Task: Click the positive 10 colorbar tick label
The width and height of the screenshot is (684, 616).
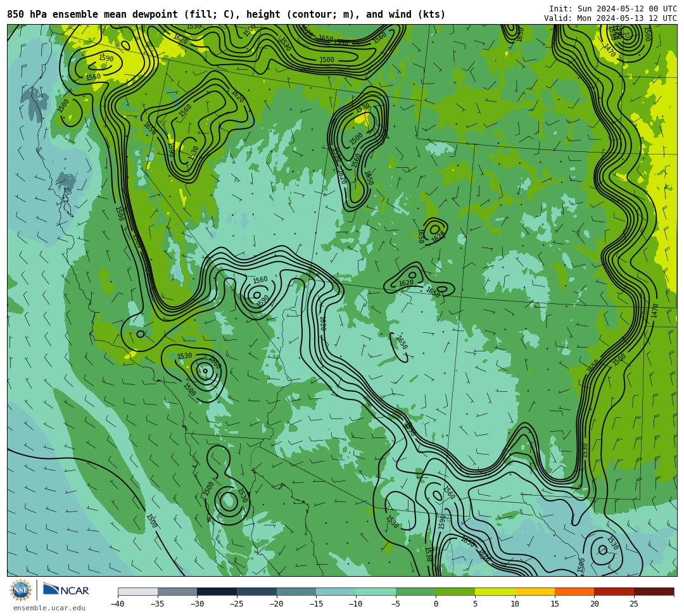Action: pos(515,604)
